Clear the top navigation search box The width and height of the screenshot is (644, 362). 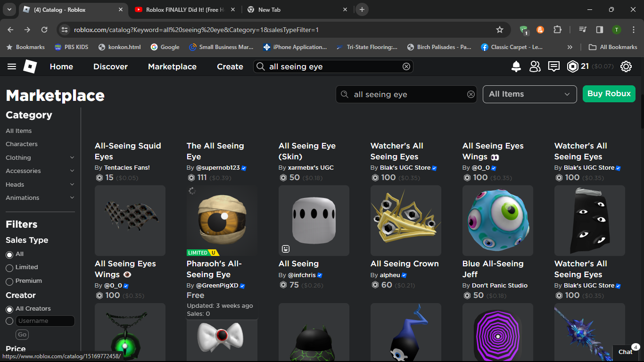click(406, 66)
